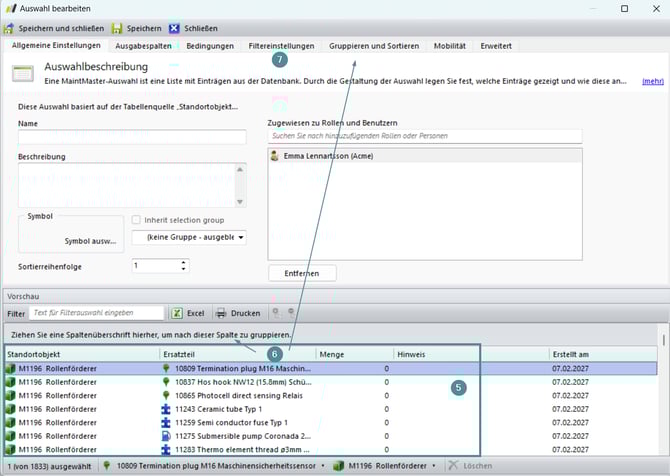Click the Entfernen button
Screen dimensions: 670x476
coord(302,273)
